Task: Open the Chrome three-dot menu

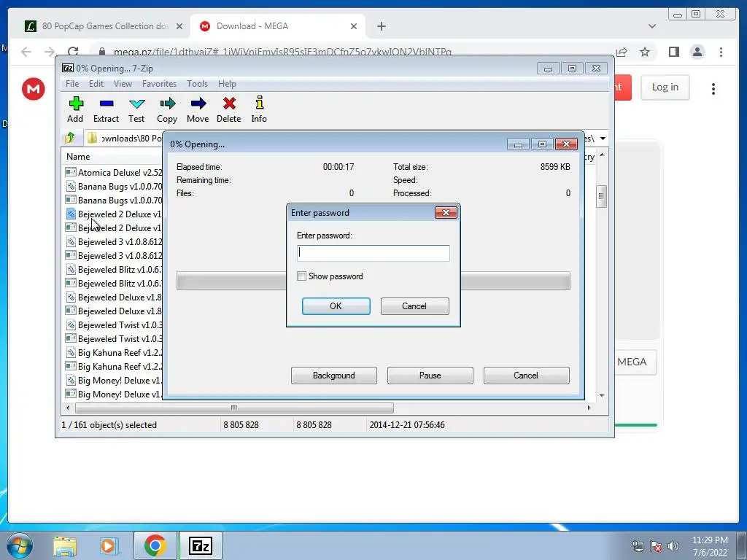Action: [721, 52]
